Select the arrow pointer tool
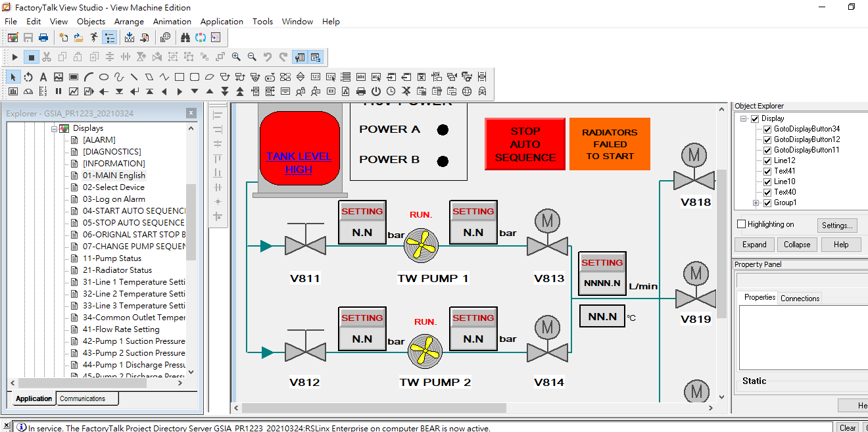 (13, 77)
